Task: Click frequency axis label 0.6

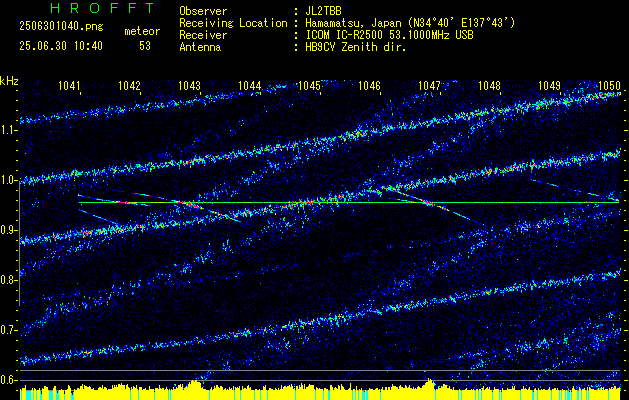Action: (x=8, y=380)
